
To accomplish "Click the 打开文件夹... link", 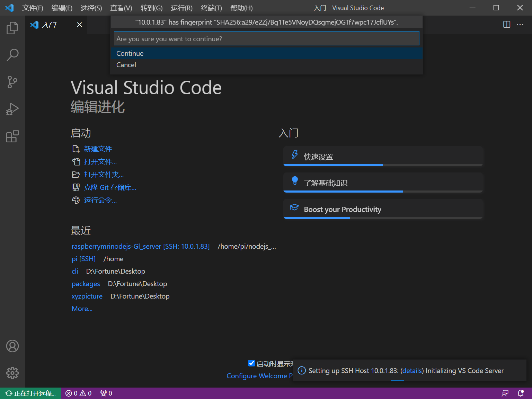I will pyautogui.click(x=104, y=175).
